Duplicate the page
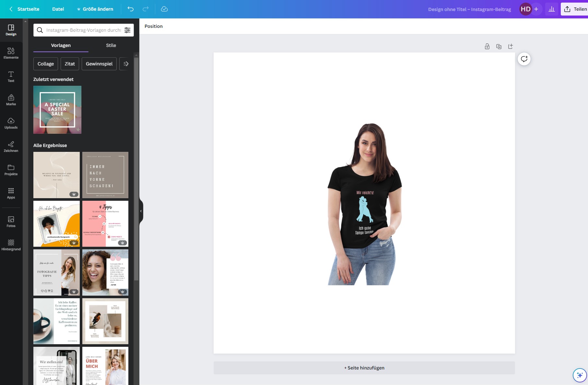588x385 pixels. pyautogui.click(x=499, y=46)
